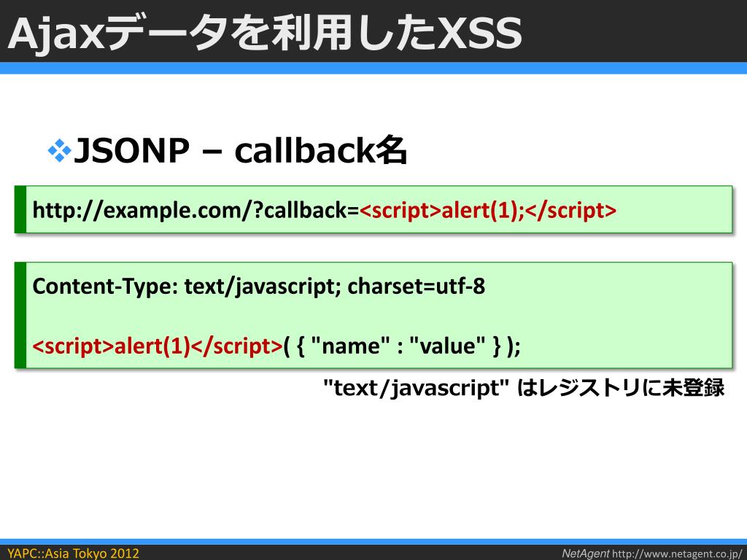Click the red '<script>alert(1);</script>' URL payload
747x560 pixels.
click(488, 210)
